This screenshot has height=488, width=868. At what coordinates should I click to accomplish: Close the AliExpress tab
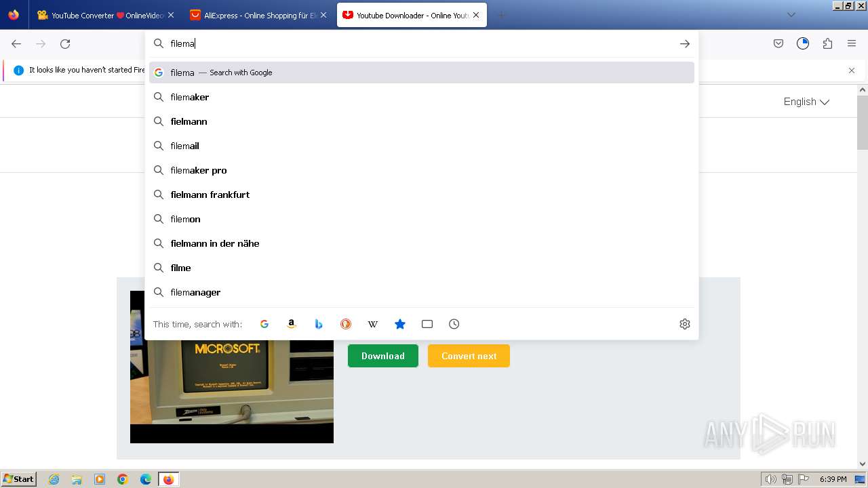tap(323, 15)
